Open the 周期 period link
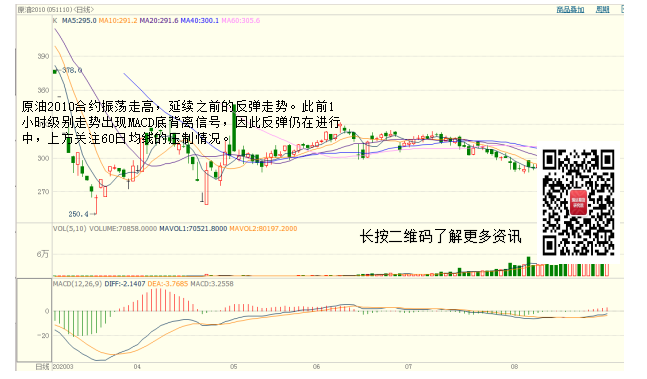The image size is (647, 379). tap(602, 9)
